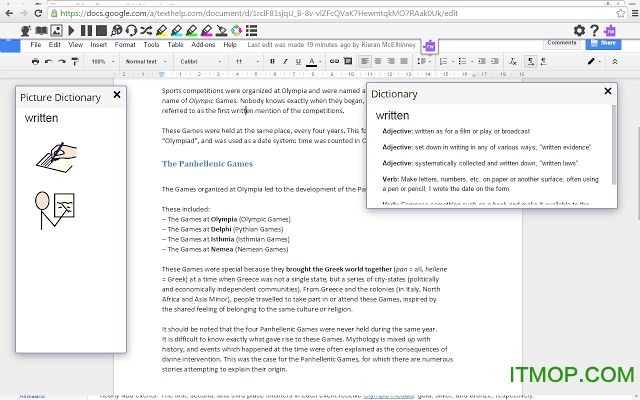Apply the yellow highlighter tool
640x400 pixels.
pyautogui.click(x=159, y=31)
